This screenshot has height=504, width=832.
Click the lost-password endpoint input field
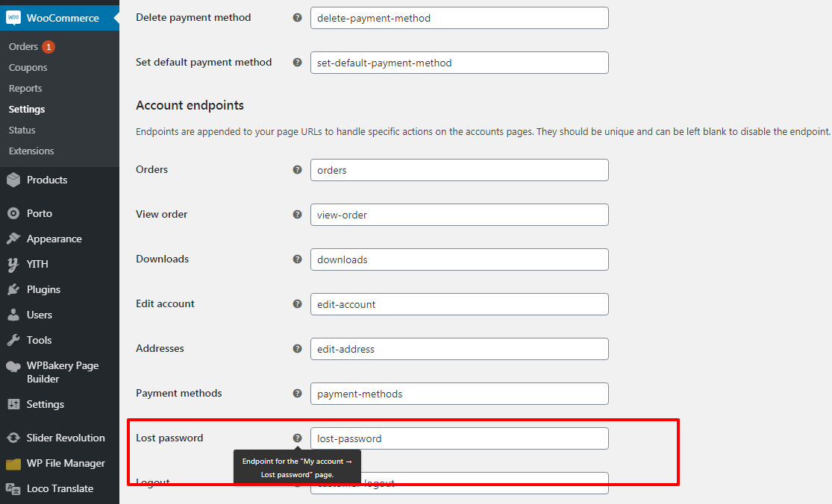pos(460,438)
